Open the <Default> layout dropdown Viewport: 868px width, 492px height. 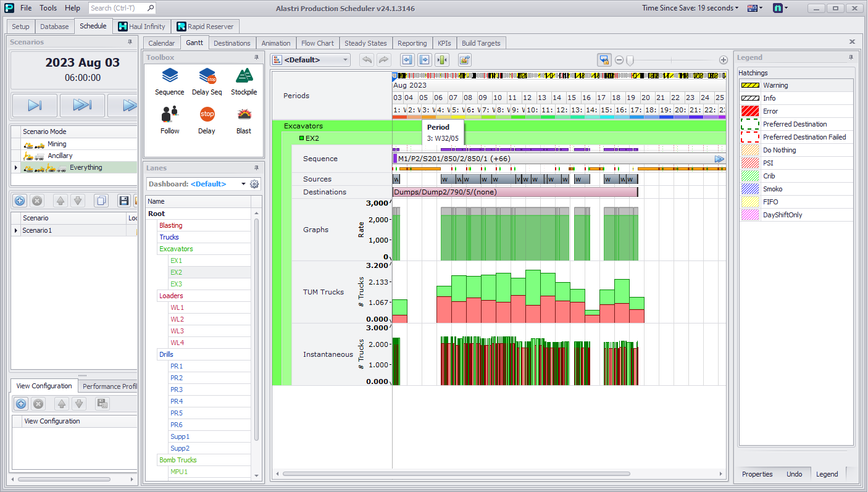point(346,60)
